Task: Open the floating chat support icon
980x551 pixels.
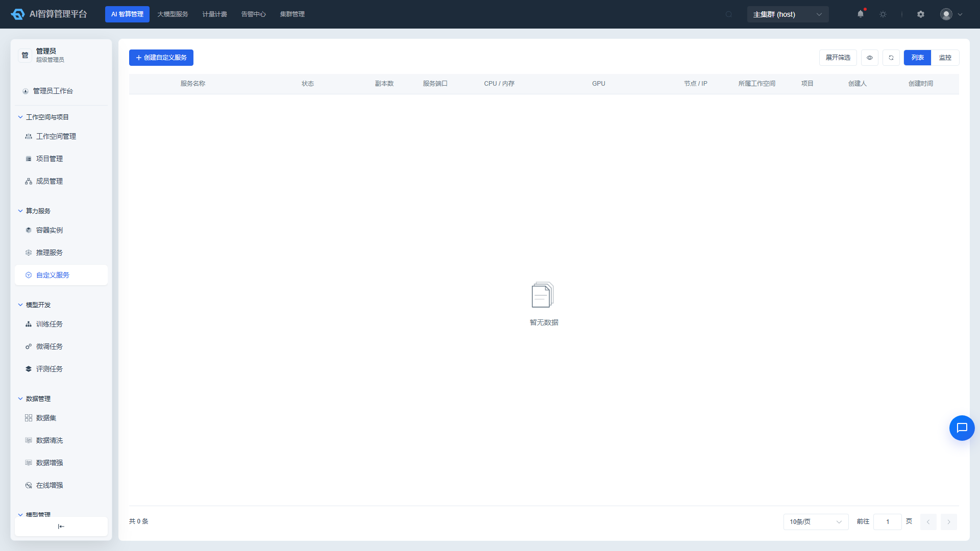Action: pos(962,428)
